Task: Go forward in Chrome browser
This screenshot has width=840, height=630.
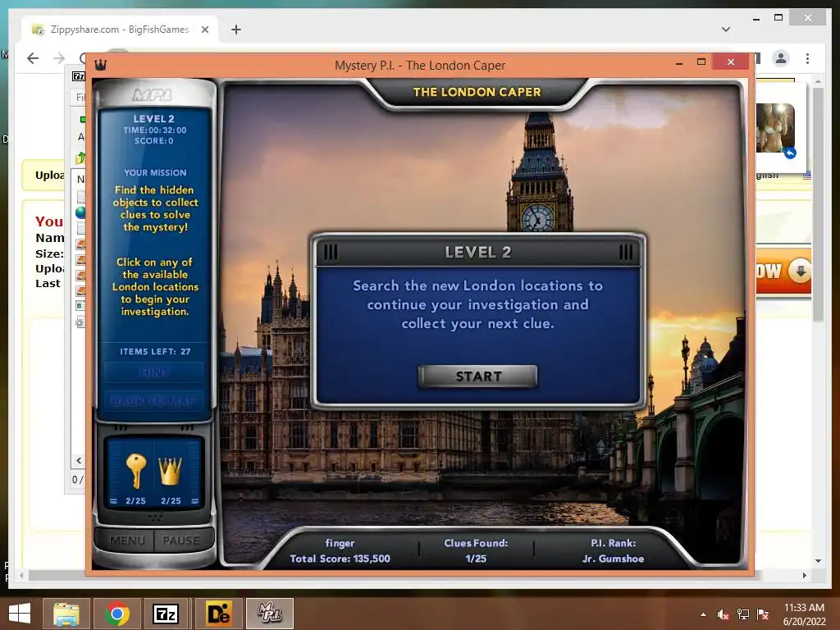Action: pyautogui.click(x=59, y=58)
